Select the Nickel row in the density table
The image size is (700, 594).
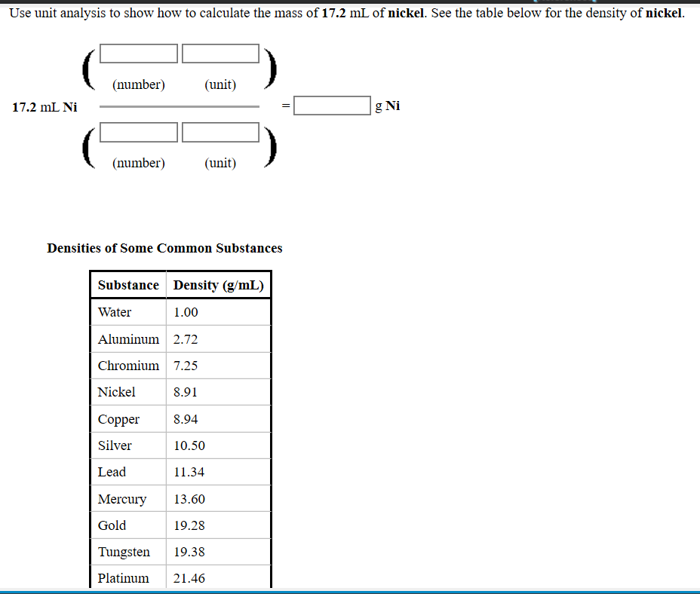tap(116, 392)
